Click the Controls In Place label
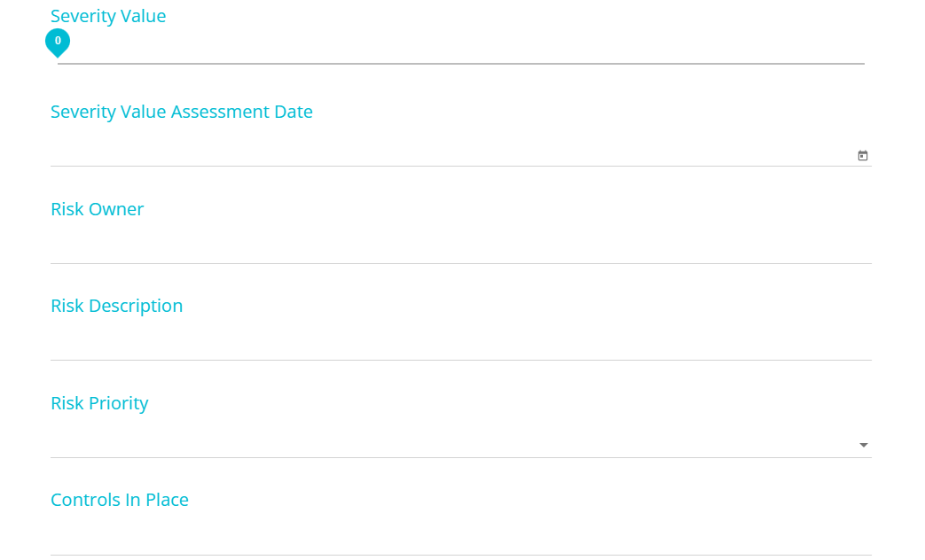 120,500
